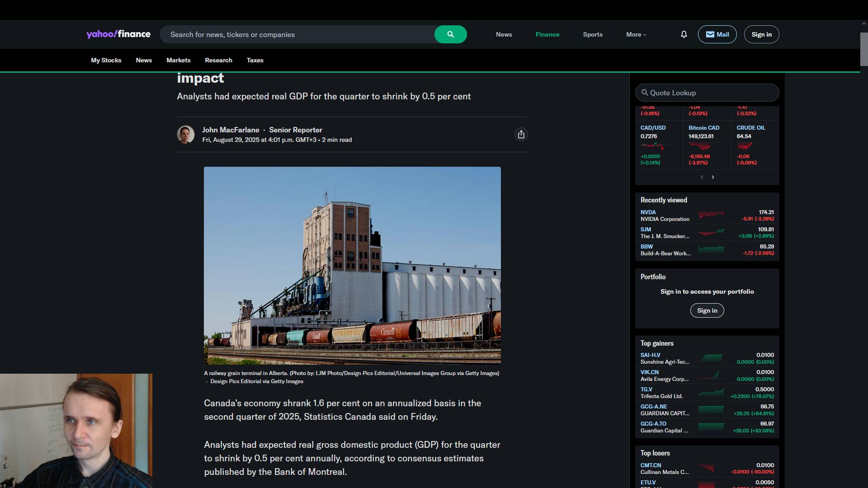Click the article share icon
This screenshot has width=868, height=488.
(521, 135)
